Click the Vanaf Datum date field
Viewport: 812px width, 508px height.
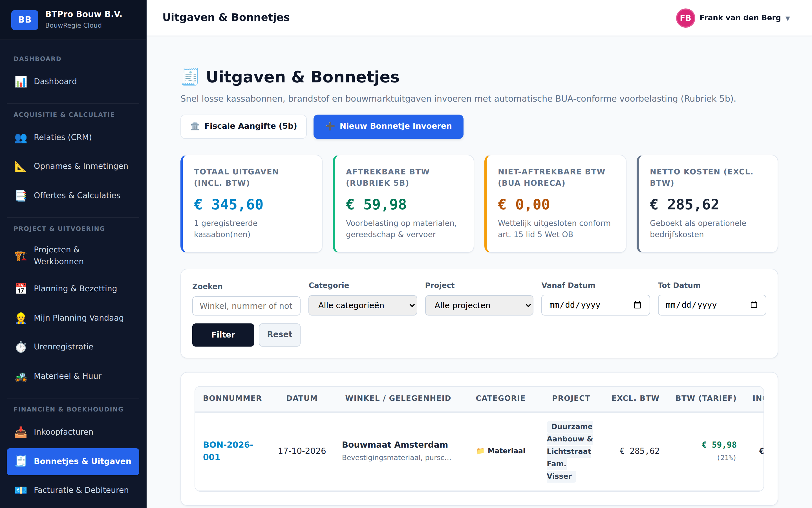(x=595, y=305)
